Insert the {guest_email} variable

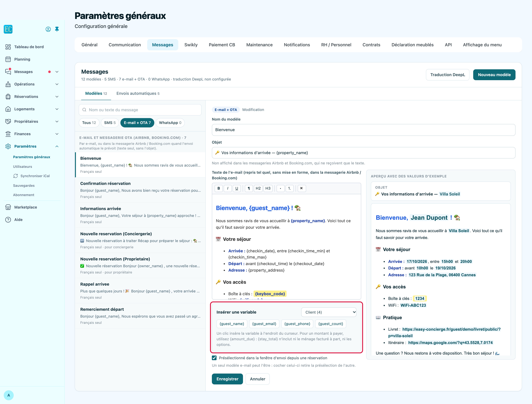pos(264,324)
